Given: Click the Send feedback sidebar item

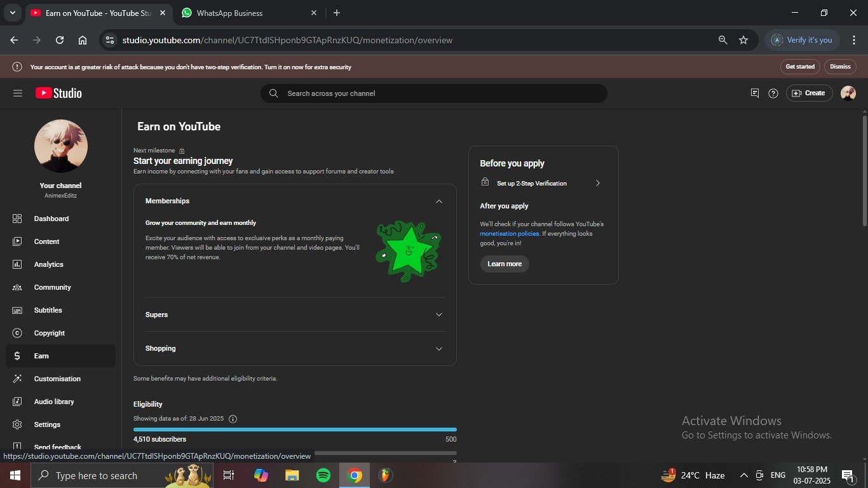Looking at the screenshot, I should coord(60,447).
